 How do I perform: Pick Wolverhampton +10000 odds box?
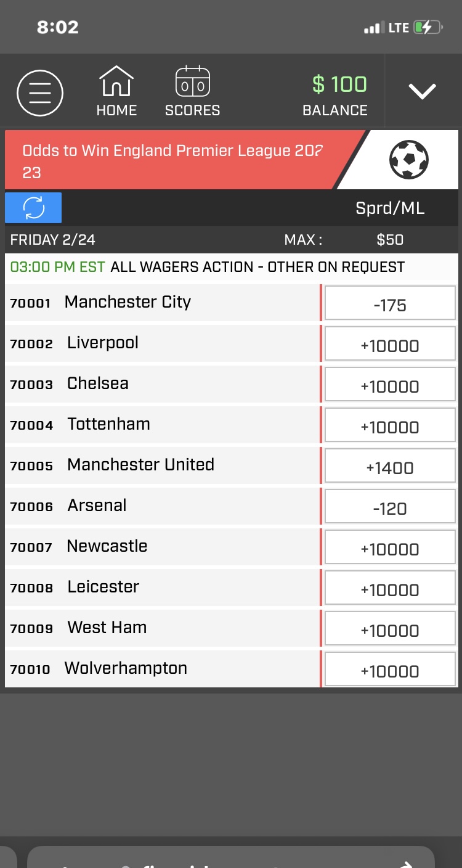coord(390,671)
